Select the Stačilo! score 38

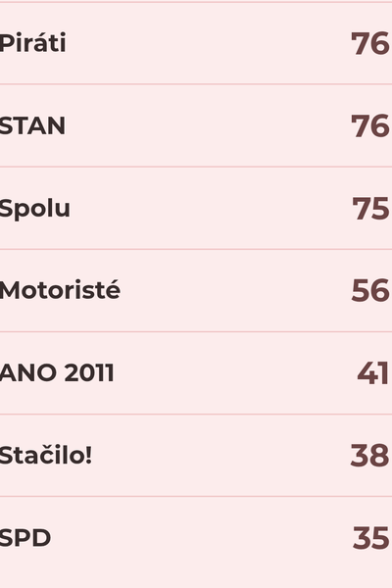point(369,456)
